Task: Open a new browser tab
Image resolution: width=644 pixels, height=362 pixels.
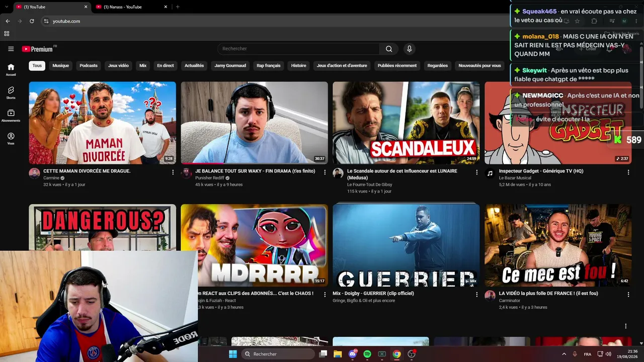Action: [x=178, y=7]
